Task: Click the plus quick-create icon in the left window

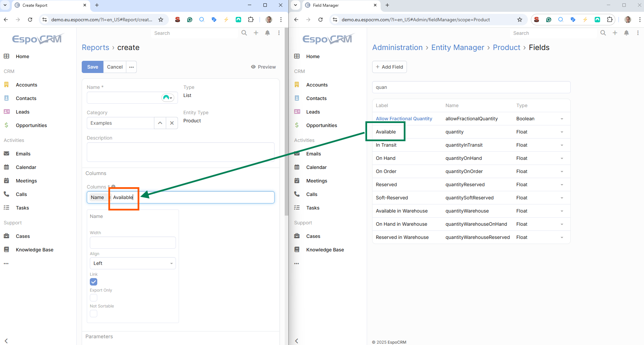Action: (256, 33)
